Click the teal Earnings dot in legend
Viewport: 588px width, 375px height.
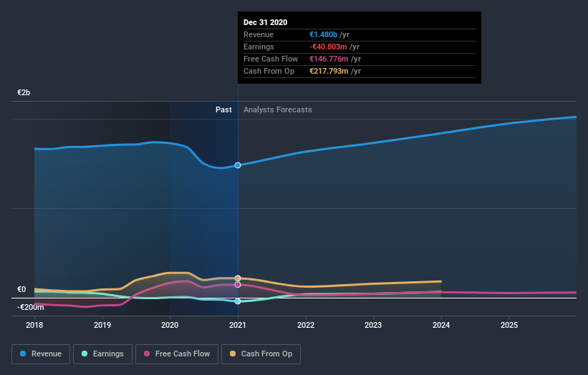(85, 354)
